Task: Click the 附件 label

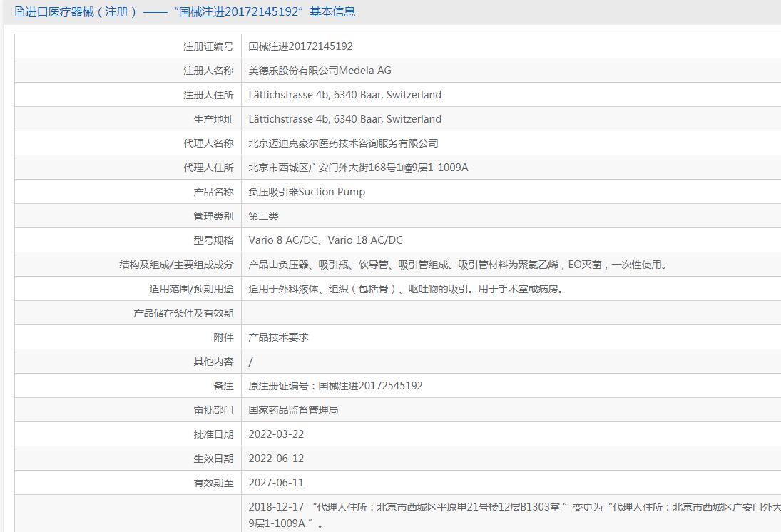Action: [223, 338]
